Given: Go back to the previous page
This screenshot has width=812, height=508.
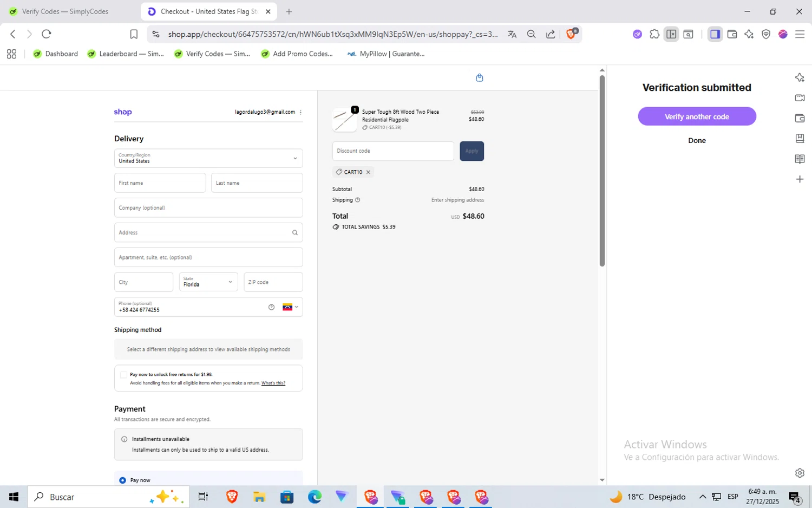Looking at the screenshot, I should coord(13,34).
